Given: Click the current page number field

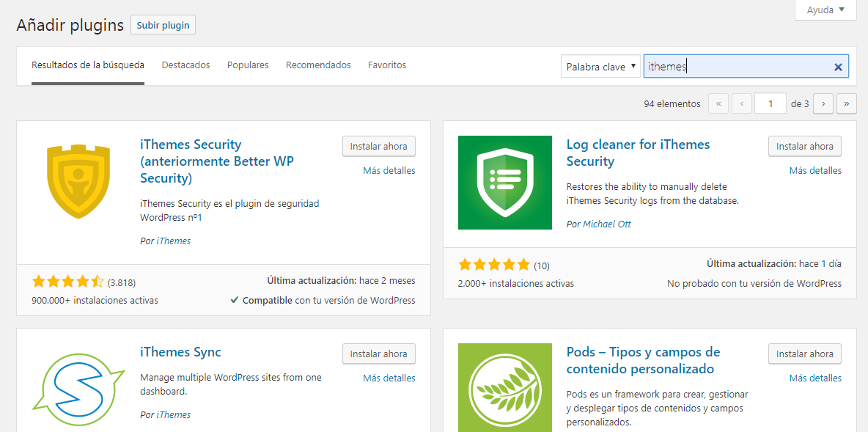Looking at the screenshot, I should (x=770, y=103).
